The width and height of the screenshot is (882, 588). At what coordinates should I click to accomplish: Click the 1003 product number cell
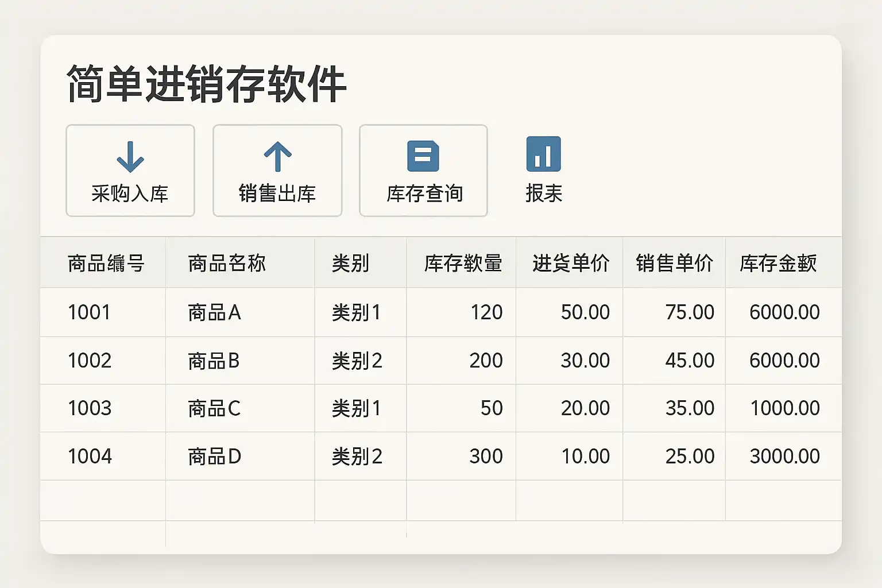(x=90, y=408)
